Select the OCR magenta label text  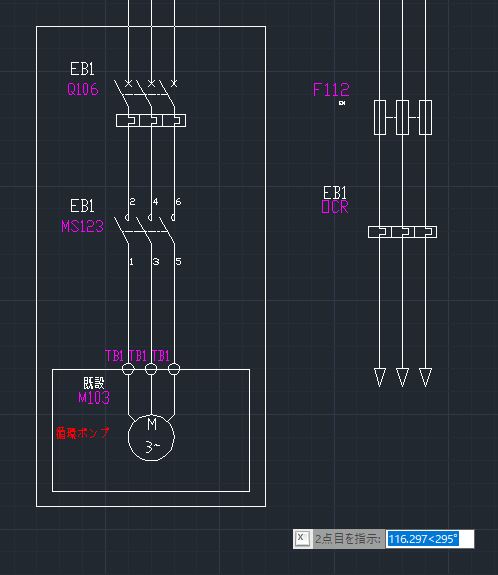[x=335, y=207]
